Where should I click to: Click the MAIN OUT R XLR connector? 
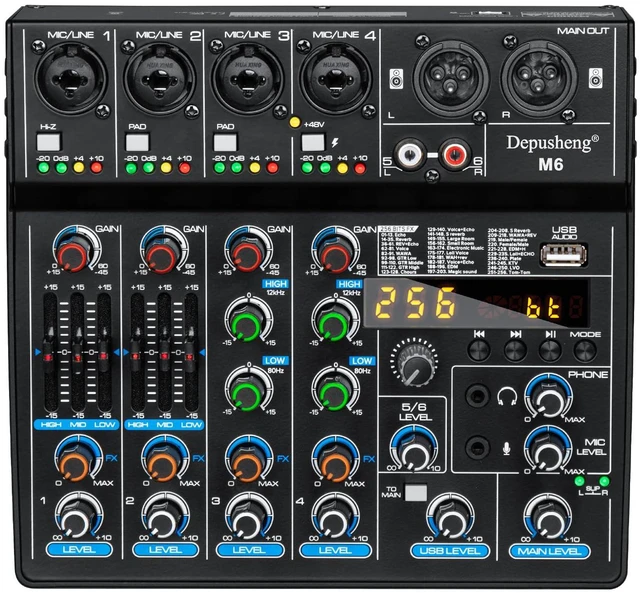[539, 78]
